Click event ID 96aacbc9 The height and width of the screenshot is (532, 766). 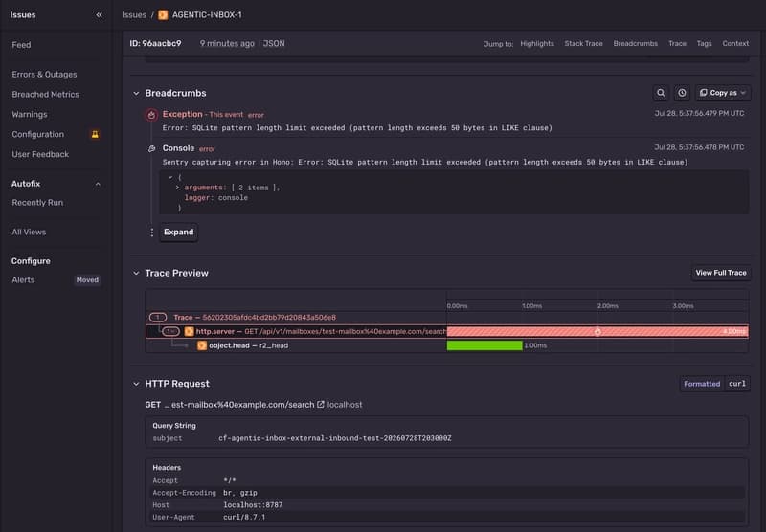click(x=155, y=43)
